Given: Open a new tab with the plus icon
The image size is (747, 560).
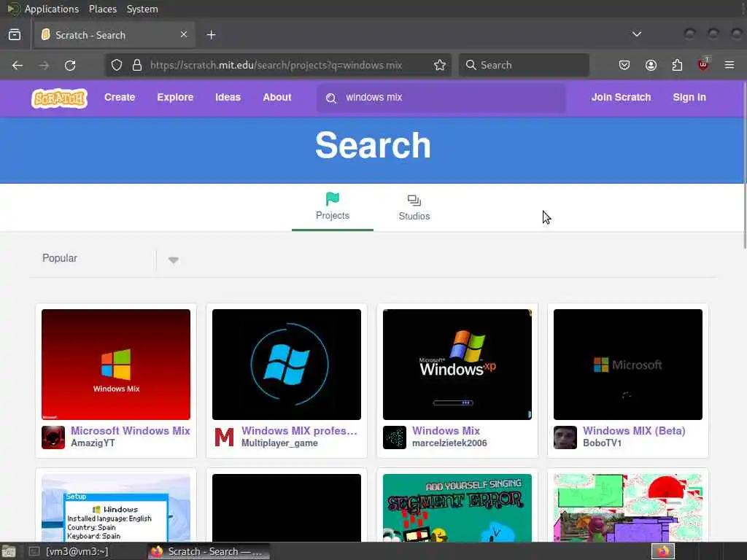Looking at the screenshot, I should pyautogui.click(x=211, y=35).
